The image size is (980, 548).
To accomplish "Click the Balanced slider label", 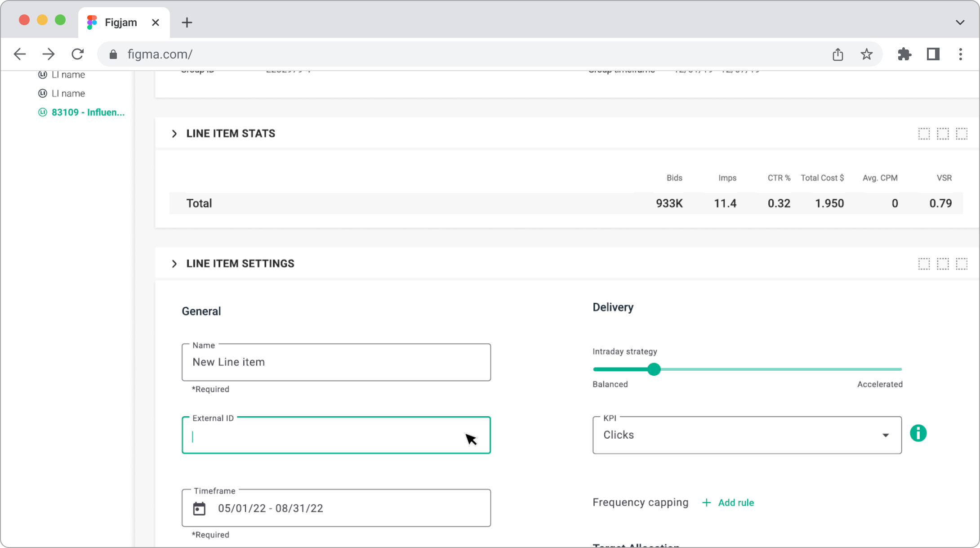I will tap(610, 384).
